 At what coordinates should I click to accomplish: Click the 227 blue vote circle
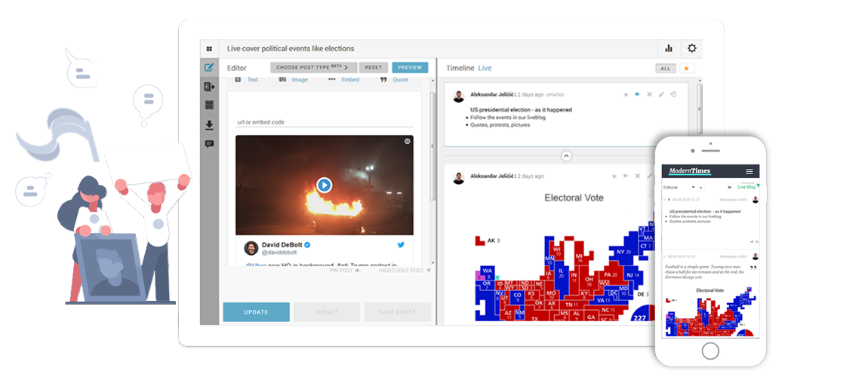[x=641, y=314]
